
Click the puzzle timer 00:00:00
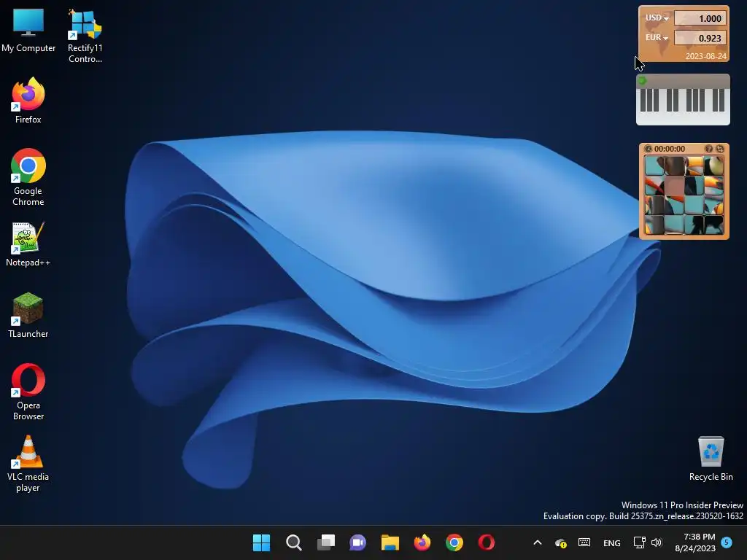coord(670,149)
